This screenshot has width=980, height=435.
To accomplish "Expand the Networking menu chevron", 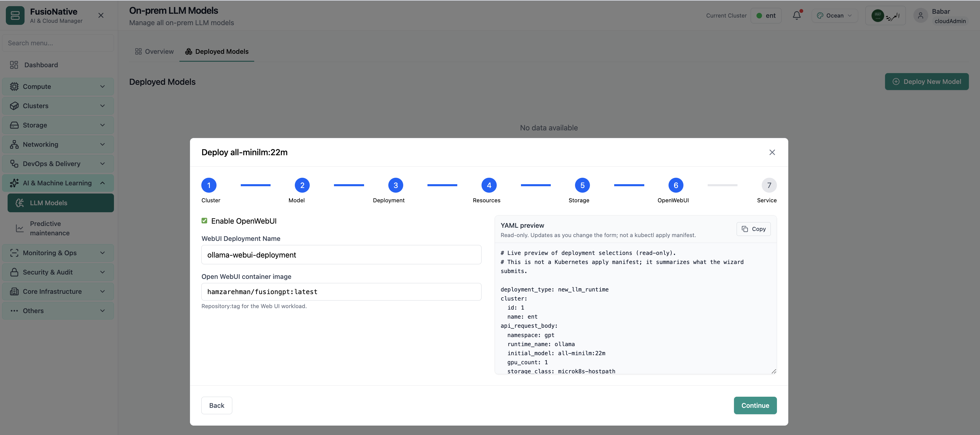I will [102, 145].
